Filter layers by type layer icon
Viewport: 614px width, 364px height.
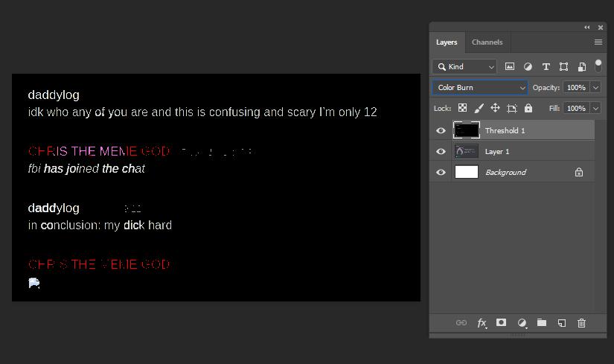tap(546, 66)
